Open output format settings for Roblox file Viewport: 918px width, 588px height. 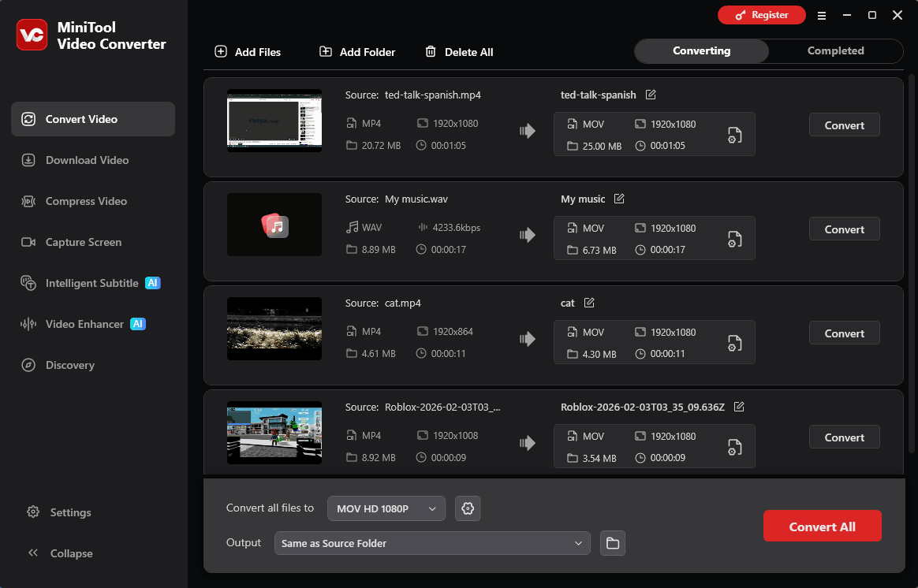coord(735,447)
